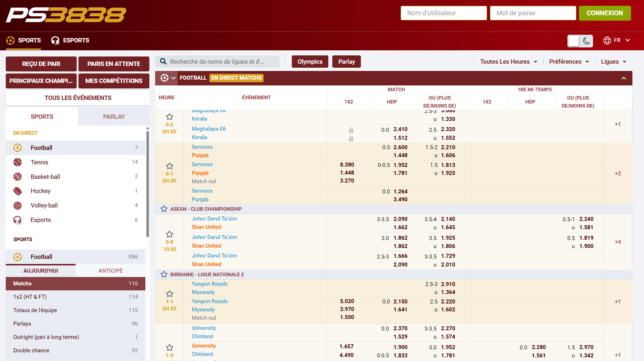Open PRINCIPAUX CHAMPI... button
644x361 pixels.
pos(41,81)
